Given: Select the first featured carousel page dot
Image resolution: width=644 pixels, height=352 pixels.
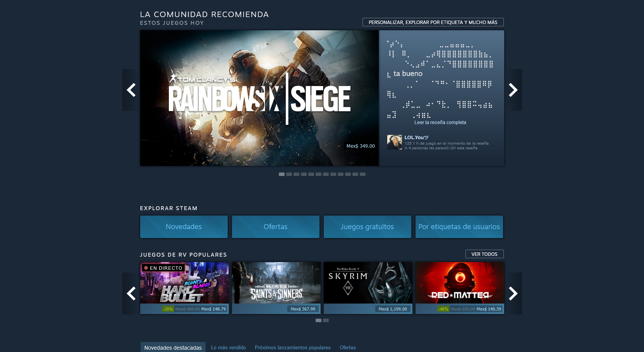Looking at the screenshot, I should click(282, 174).
